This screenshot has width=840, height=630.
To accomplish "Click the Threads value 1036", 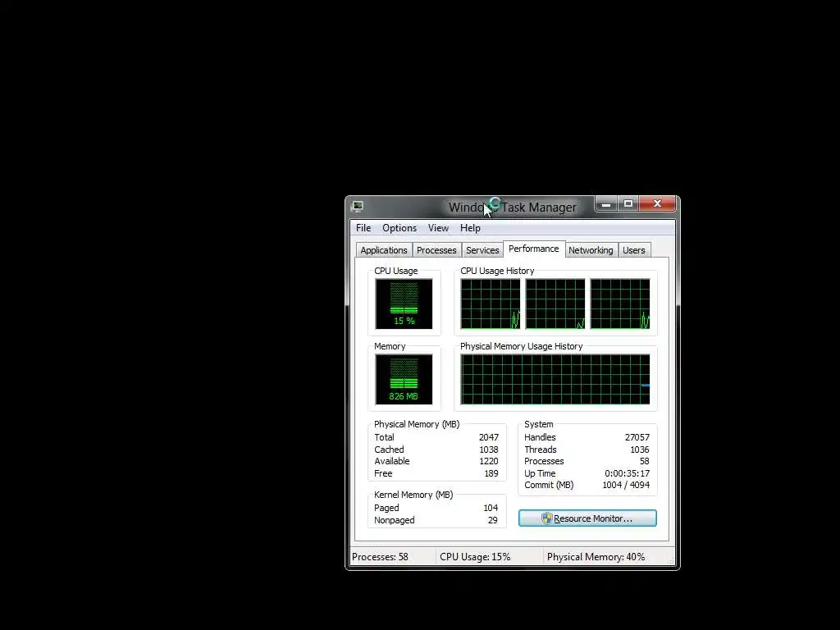I will click(640, 450).
